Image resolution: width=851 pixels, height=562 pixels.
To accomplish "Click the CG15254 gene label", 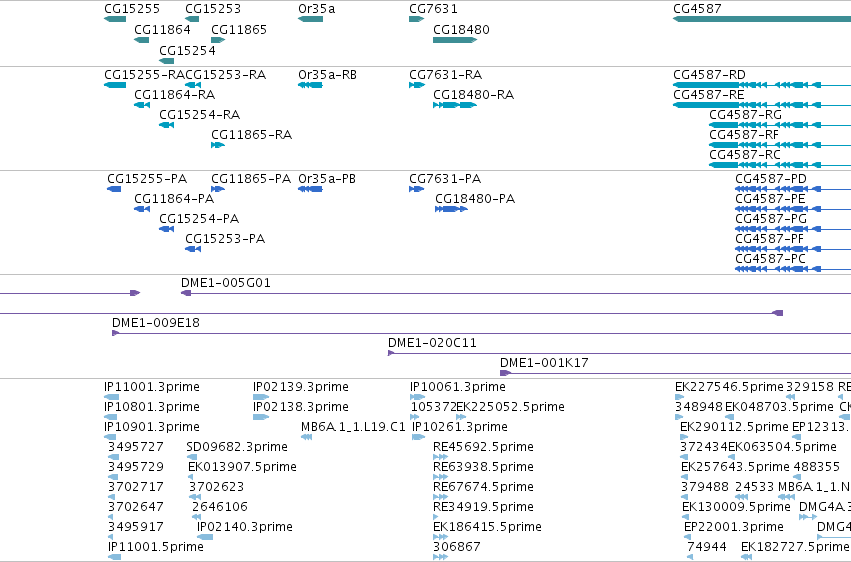I will 187,50.
